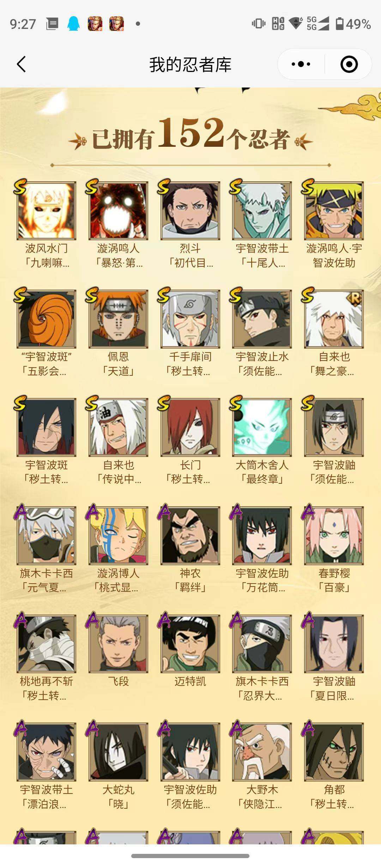The width and height of the screenshot is (381, 868).
Task: Select 波风水门 ninja portrait
Action: [x=46, y=211]
